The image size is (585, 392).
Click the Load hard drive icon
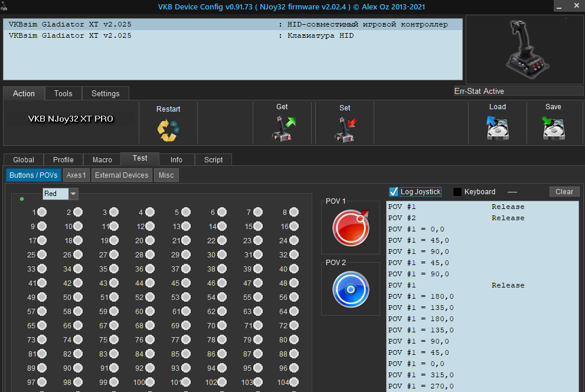497,128
